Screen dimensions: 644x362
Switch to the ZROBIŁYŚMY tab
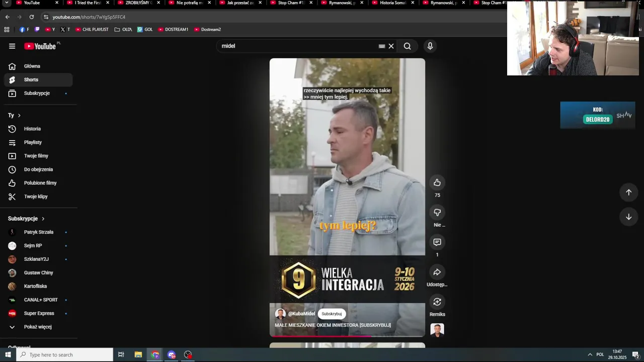pos(139,3)
